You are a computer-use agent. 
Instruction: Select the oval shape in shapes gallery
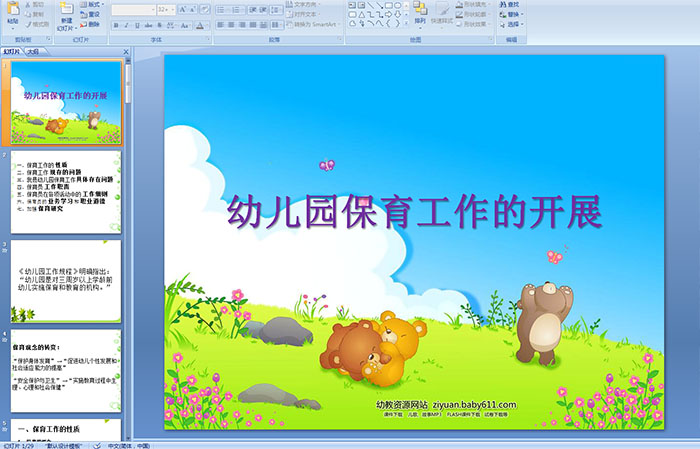tap(398, 5)
